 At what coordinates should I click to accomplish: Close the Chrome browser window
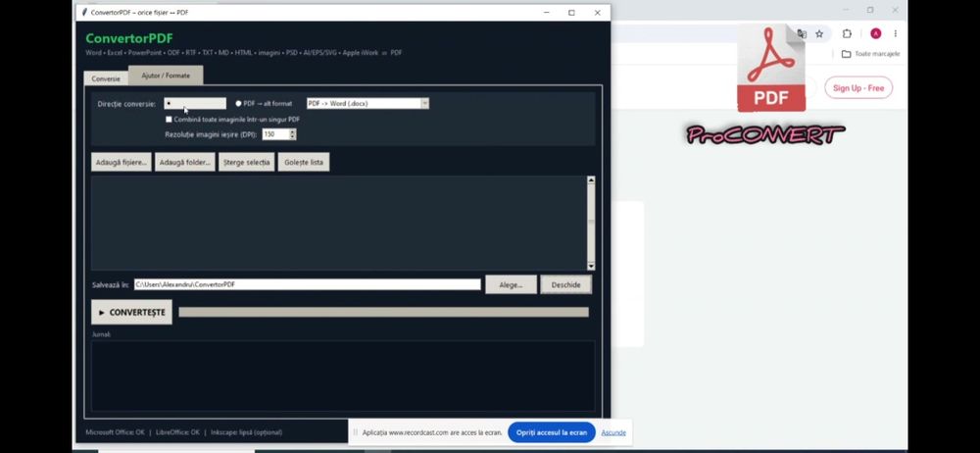pos(895,10)
